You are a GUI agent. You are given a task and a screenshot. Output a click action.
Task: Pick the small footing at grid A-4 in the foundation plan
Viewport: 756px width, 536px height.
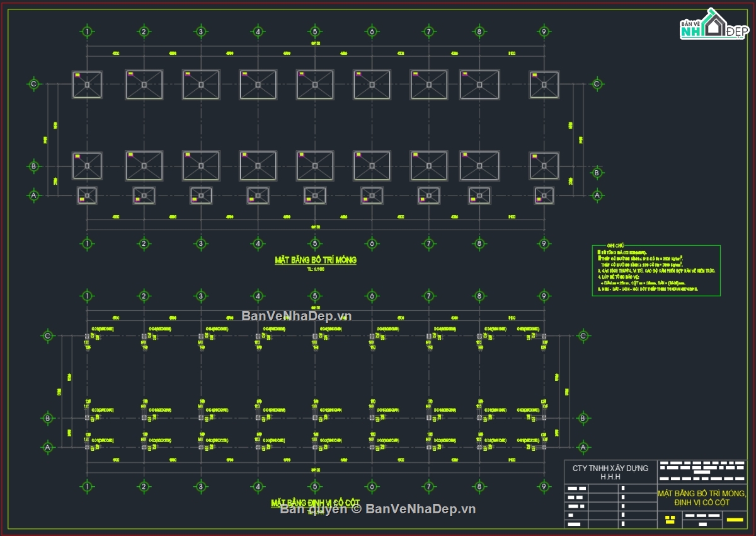coord(258,195)
